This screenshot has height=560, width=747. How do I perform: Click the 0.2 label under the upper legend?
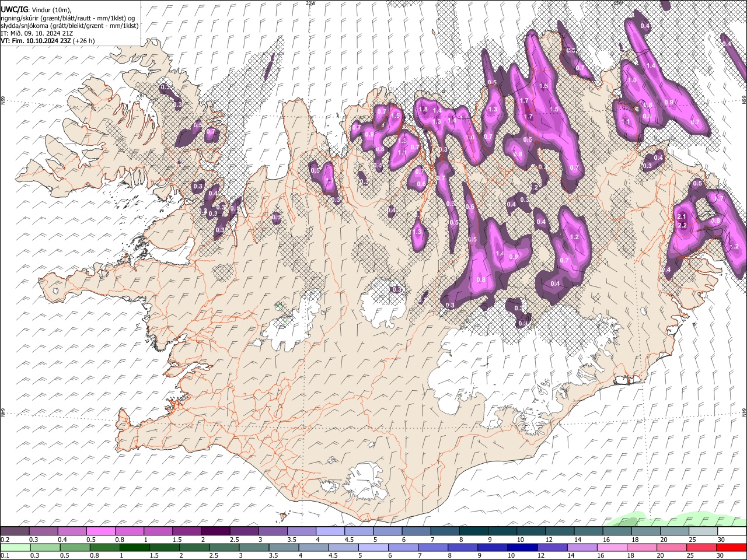(x=5, y=540)
